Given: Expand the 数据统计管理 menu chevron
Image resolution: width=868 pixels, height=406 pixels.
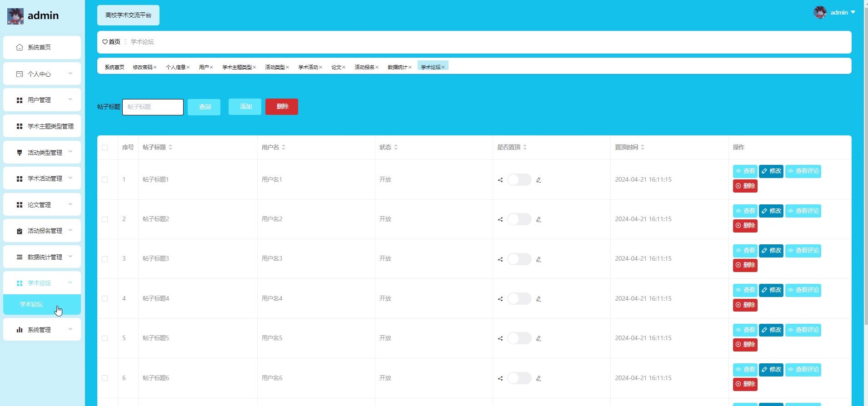Looking at the screenshot, I should point(70,256).
